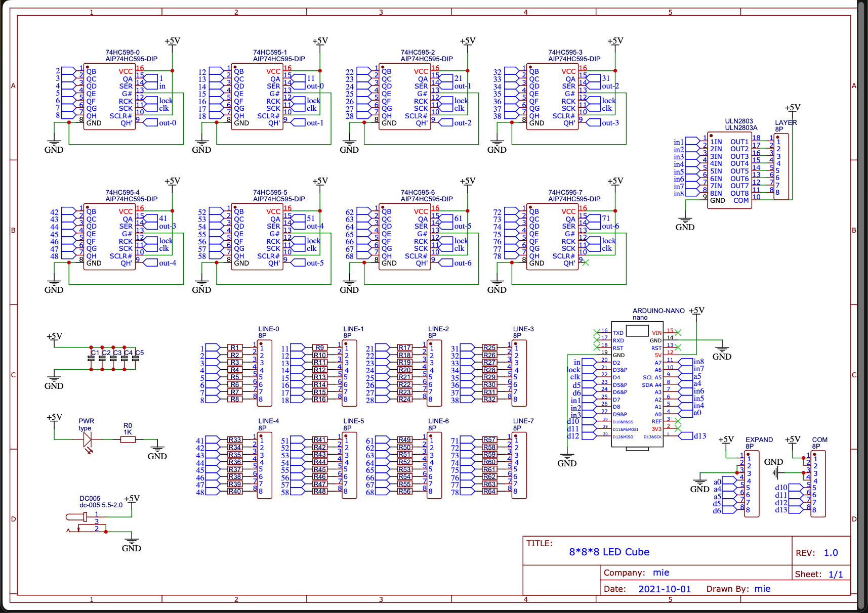Click the LINE-3 connector label

523,329
